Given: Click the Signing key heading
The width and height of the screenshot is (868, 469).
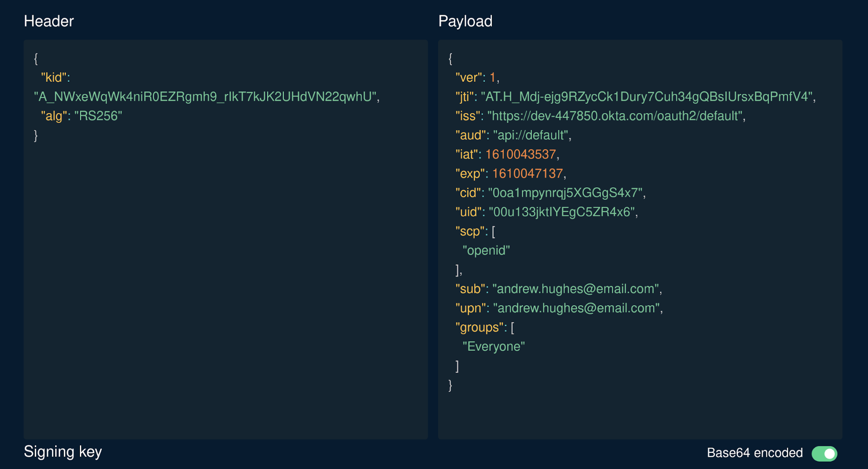Looking at the screenshot, I should [63, 452].
